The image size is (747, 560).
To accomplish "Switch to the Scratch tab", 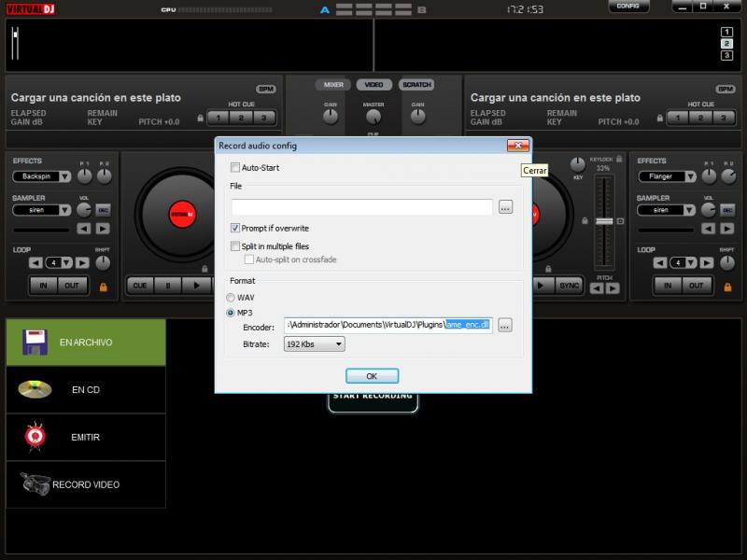I will [x=416, y=85].
